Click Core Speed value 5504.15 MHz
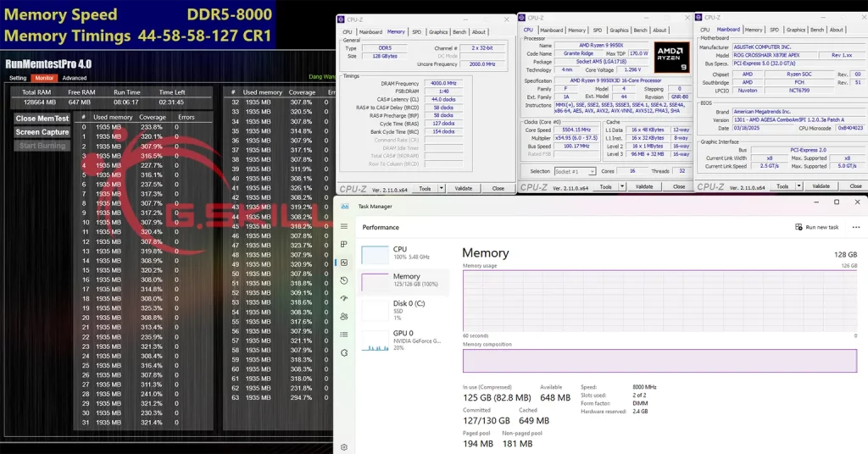The image size is (868, 454). point(576,130)
